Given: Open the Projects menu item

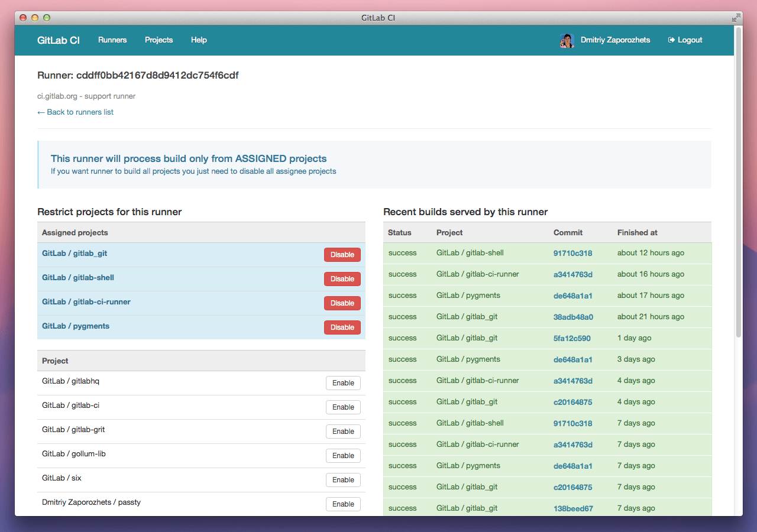Looking at the screenshot, I should [x=158, y=40].
